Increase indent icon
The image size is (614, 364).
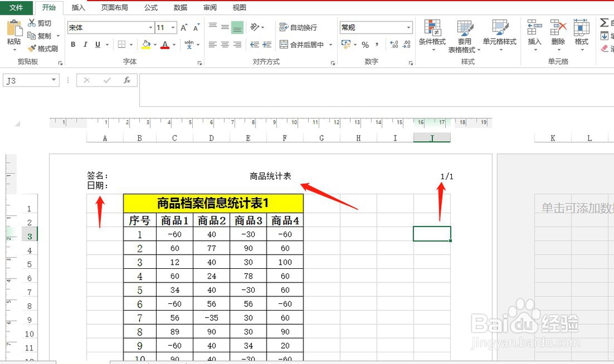tap(267, 45)
